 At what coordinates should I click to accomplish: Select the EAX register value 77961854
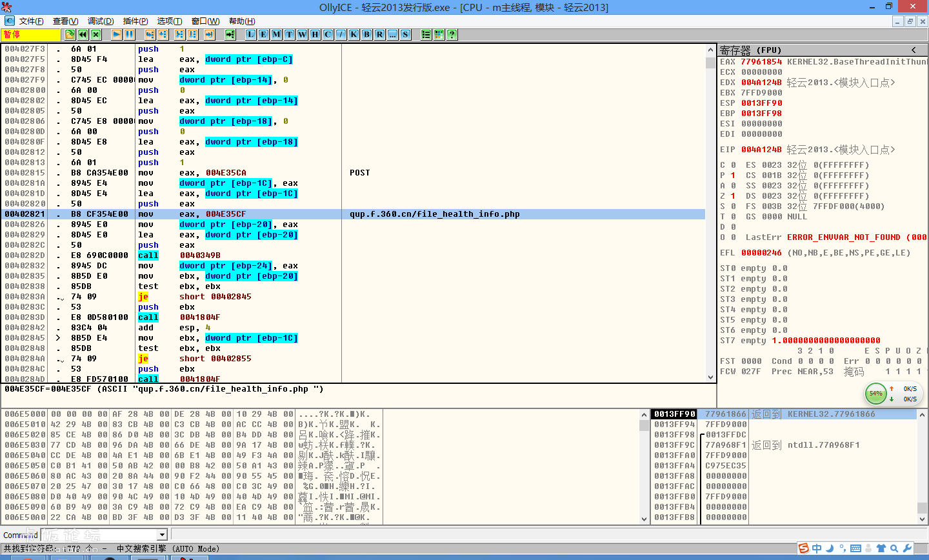pos(761,62)
